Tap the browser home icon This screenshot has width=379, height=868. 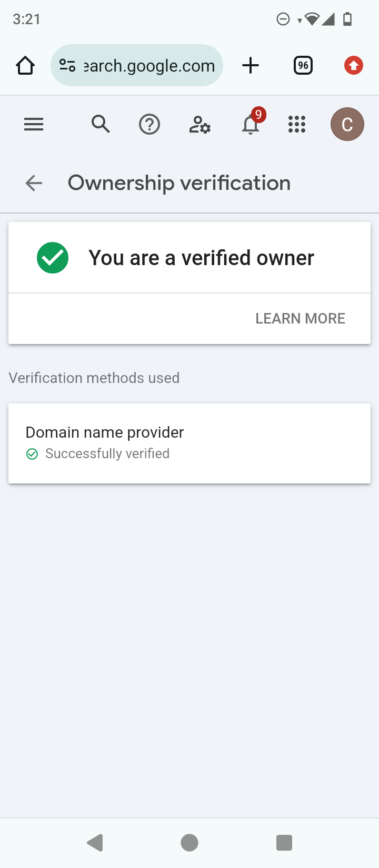click(x=25, y=66)
